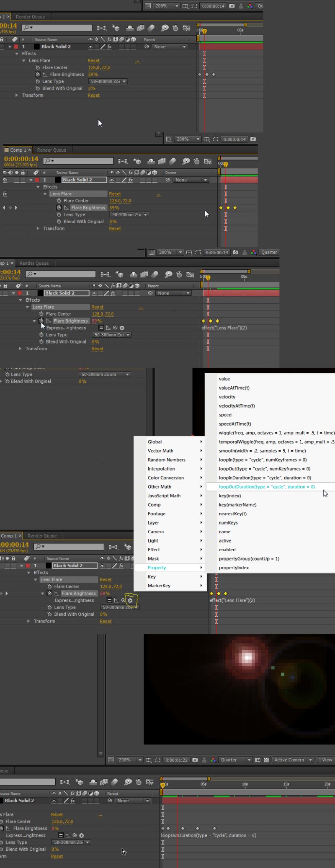
Task: Open the full-label 50-300mm Zoom lens dropdown
Action: (x=105, y=375)
